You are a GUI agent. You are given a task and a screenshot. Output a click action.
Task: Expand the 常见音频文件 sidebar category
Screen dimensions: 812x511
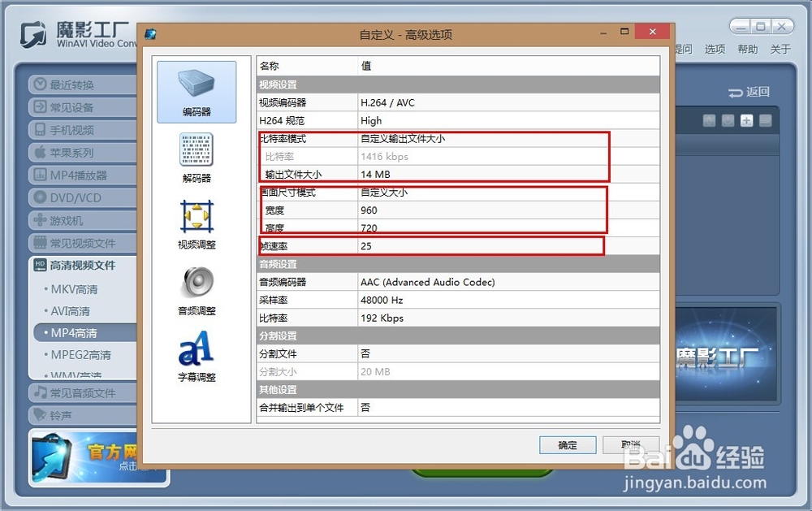(x=83, y=393)
